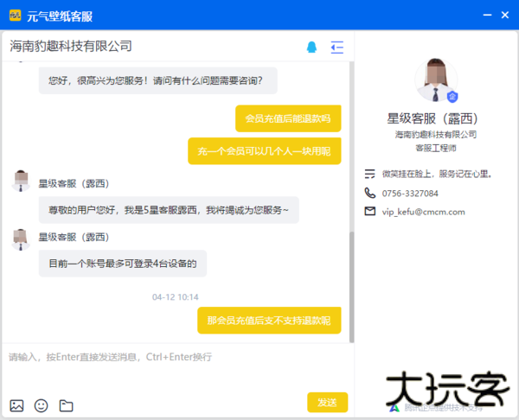
Task: Click the app logo in title bar
Action: pyautogui.click(x=16, y=16)
